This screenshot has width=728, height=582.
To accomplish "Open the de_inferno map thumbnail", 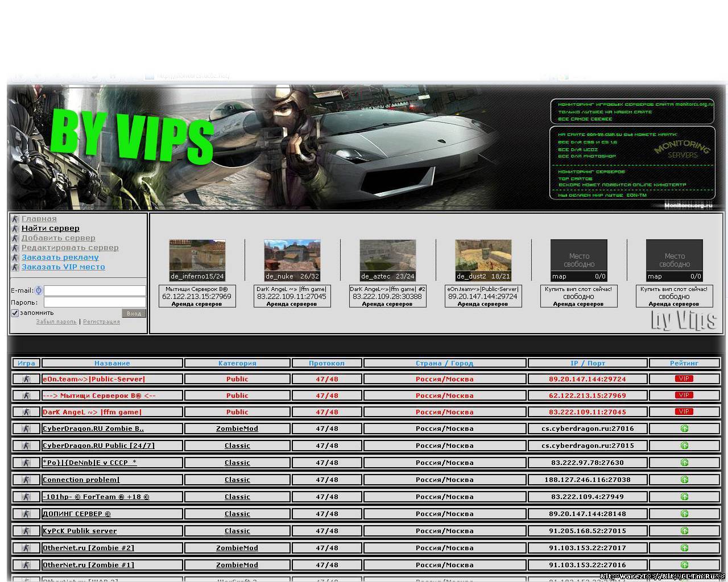I will click(197, 260).
